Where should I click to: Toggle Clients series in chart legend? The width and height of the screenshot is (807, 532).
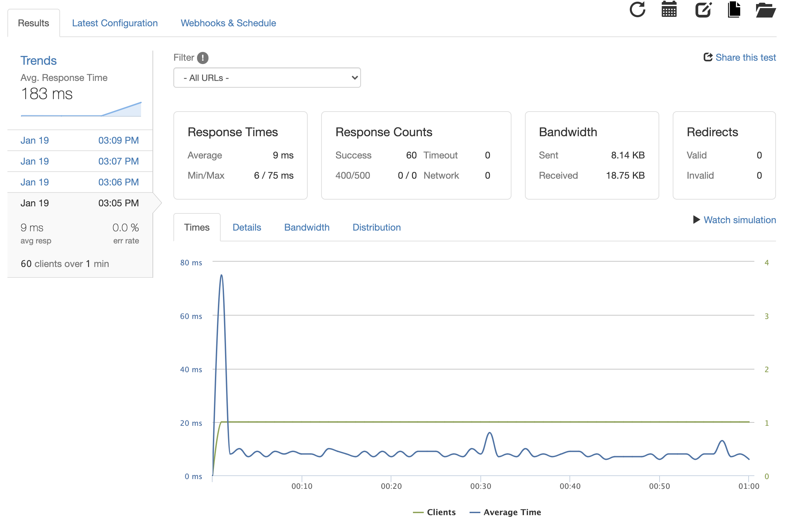point(434,512)
